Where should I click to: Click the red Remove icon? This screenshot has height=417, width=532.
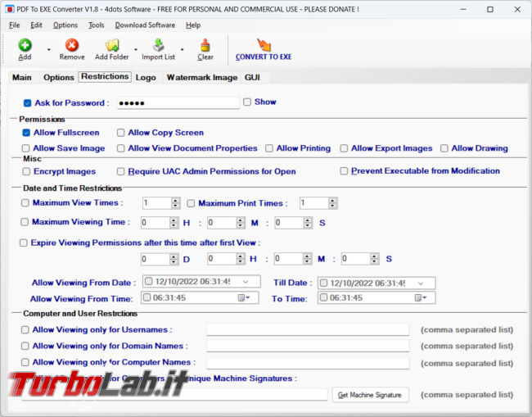[72, 45]
